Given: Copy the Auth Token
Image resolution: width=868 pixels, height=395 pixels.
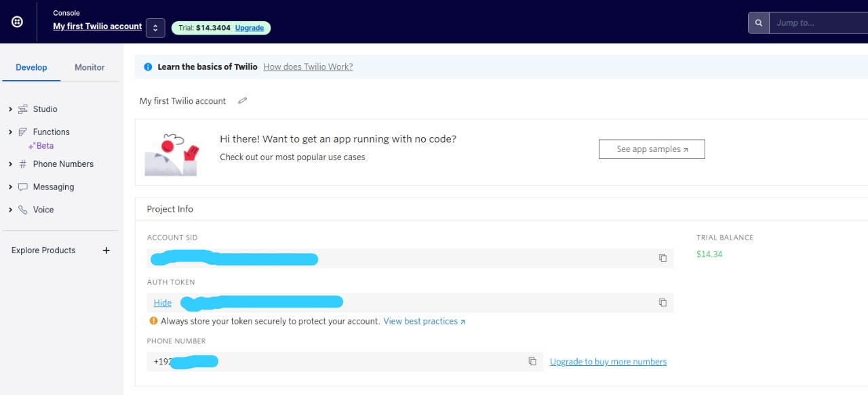Looking at the screenshot, I should [663, 303].
